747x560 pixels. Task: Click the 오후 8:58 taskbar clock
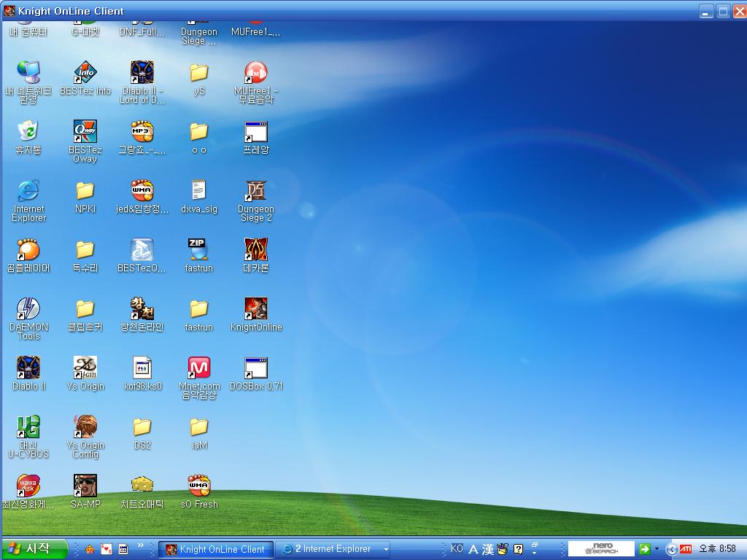[717, 549]
